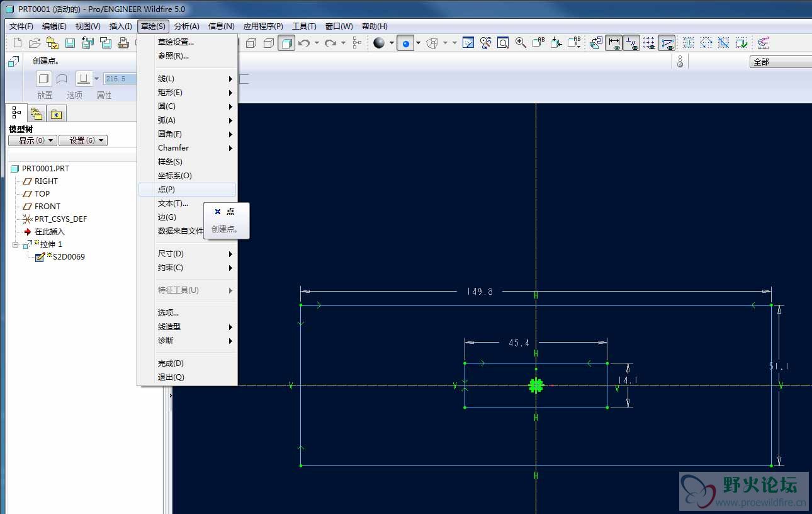The width and height of the screenshot is (812, 514).
Task: Click the model tree tab icon
Action: [x=16, y=113]
